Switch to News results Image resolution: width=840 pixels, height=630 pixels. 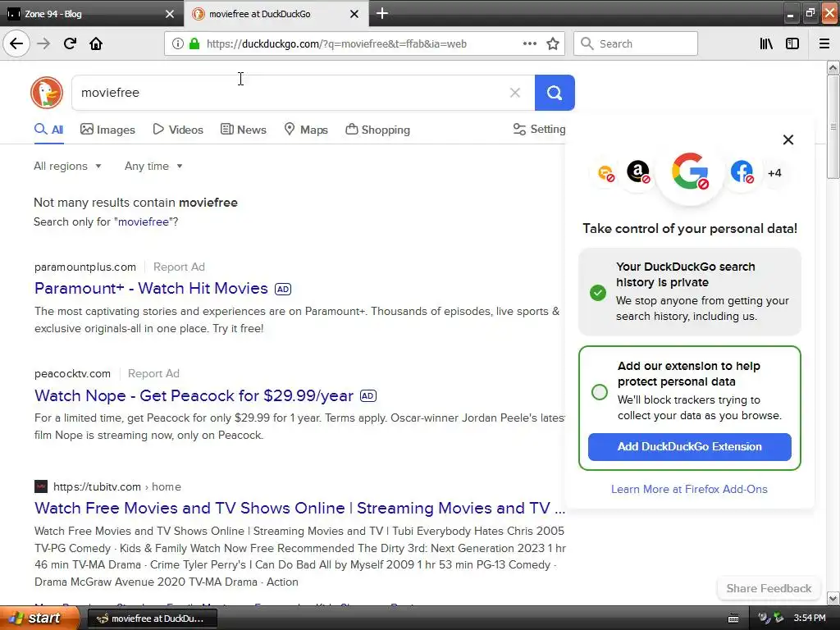coord(243,130)
